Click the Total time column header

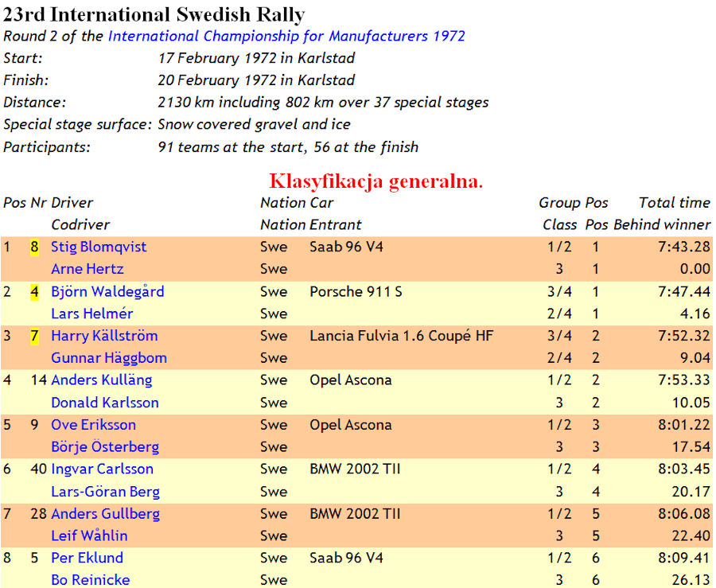tap(675, 203)
